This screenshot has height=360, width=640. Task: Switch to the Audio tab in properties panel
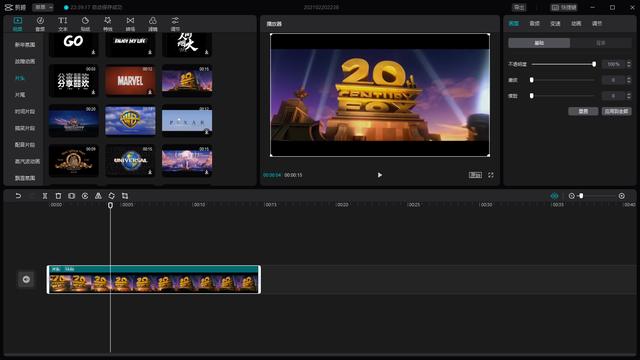(535, 24)
